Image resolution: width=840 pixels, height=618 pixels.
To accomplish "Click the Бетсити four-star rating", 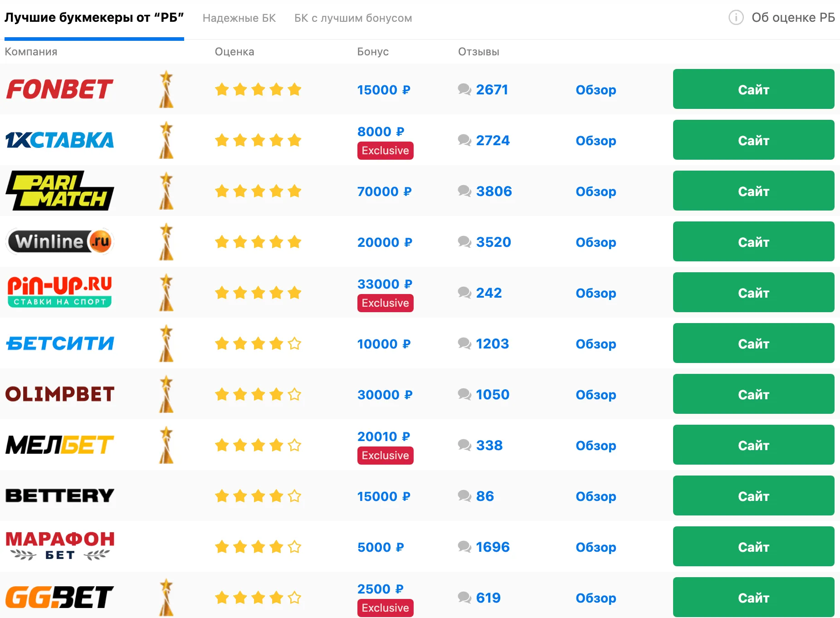I will [258, 343].
